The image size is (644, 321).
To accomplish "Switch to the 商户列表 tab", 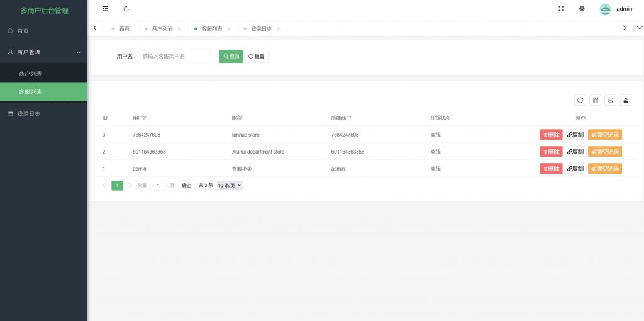I will (x=162, y=29).
